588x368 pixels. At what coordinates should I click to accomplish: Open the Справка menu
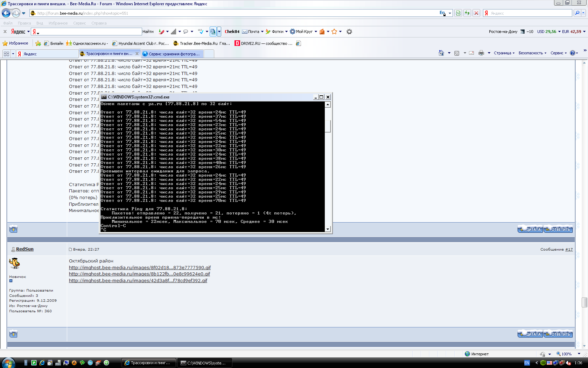pos(99,23)
